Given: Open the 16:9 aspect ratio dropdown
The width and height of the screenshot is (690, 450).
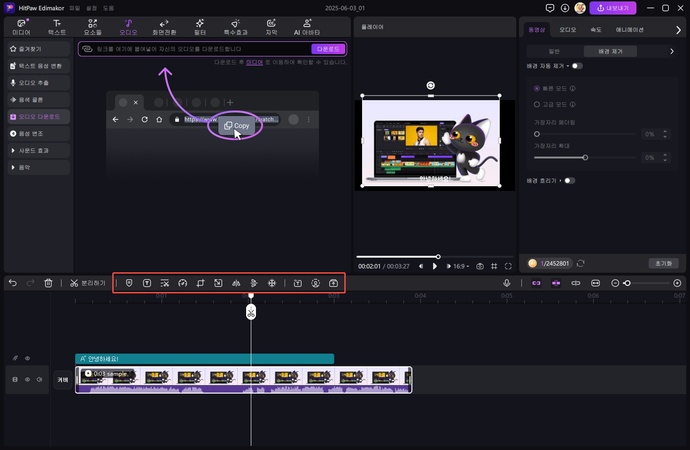Looking at the screenshot, I should pyautogui.click(x=461, y=266).
